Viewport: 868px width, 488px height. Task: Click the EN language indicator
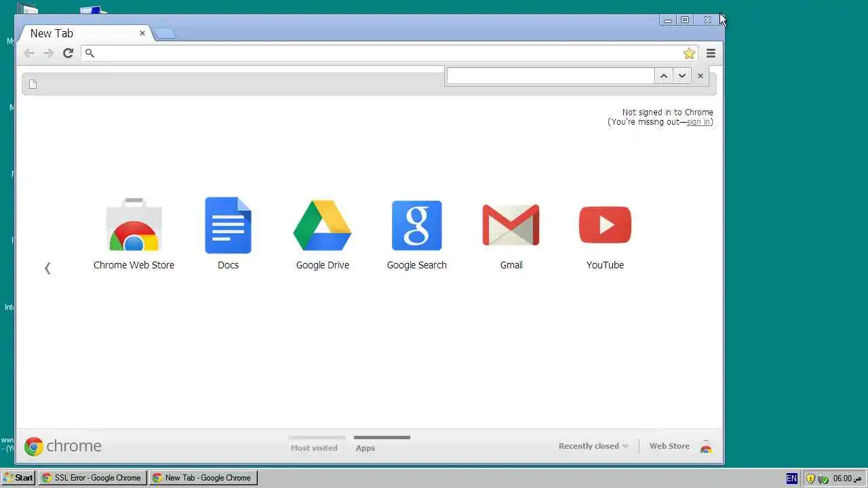click(791, 478)
